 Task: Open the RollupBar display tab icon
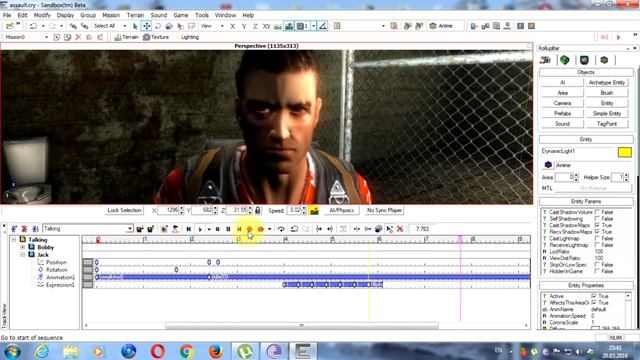click(x=584, y=60)
